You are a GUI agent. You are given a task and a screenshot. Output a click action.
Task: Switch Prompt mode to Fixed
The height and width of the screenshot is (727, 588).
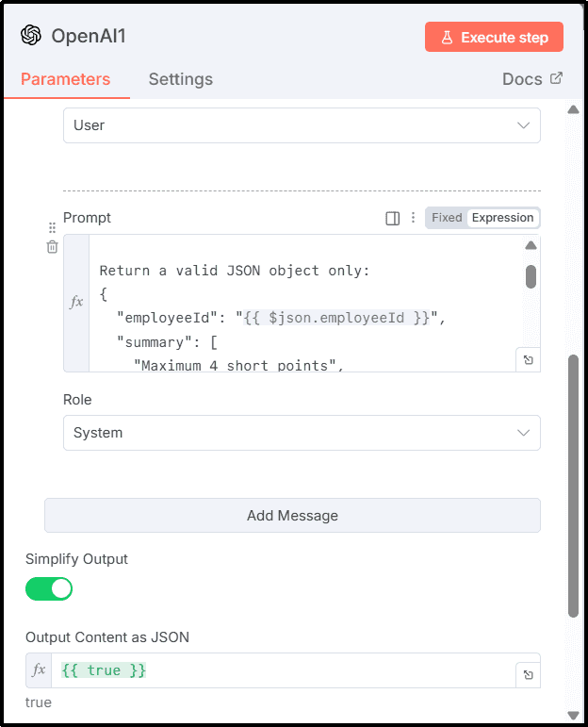[x=447, y=218]
